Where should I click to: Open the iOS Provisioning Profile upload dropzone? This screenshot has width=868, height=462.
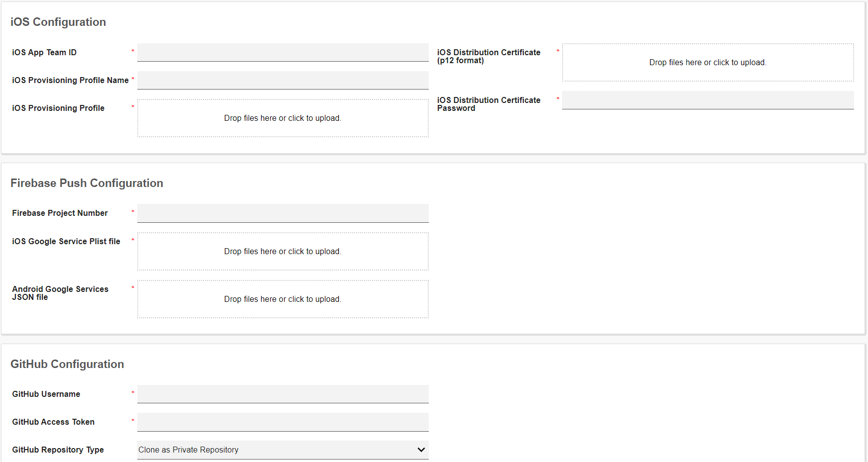pos(283,118)
